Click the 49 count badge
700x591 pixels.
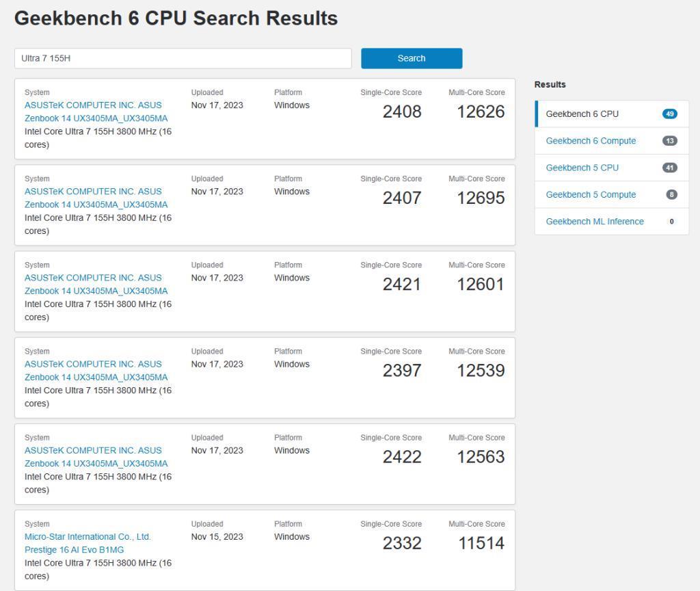pyautogui.click(x=669, y=114)
